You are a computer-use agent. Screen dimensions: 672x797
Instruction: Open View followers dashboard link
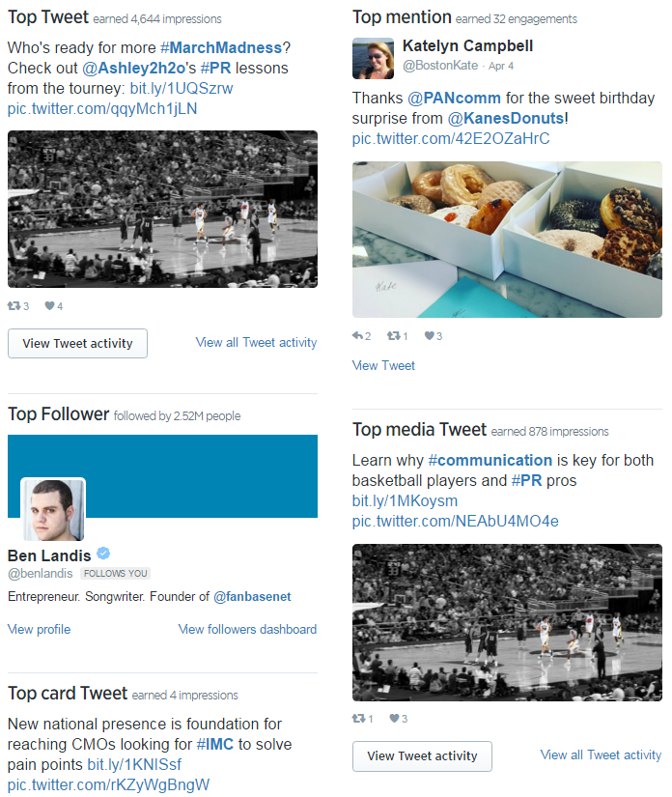[x=247, y=629]
